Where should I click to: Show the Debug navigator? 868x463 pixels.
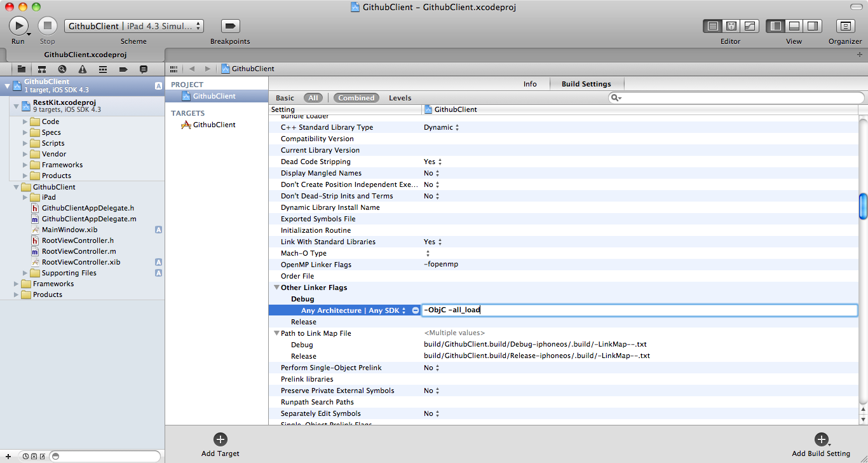[103, 69]
